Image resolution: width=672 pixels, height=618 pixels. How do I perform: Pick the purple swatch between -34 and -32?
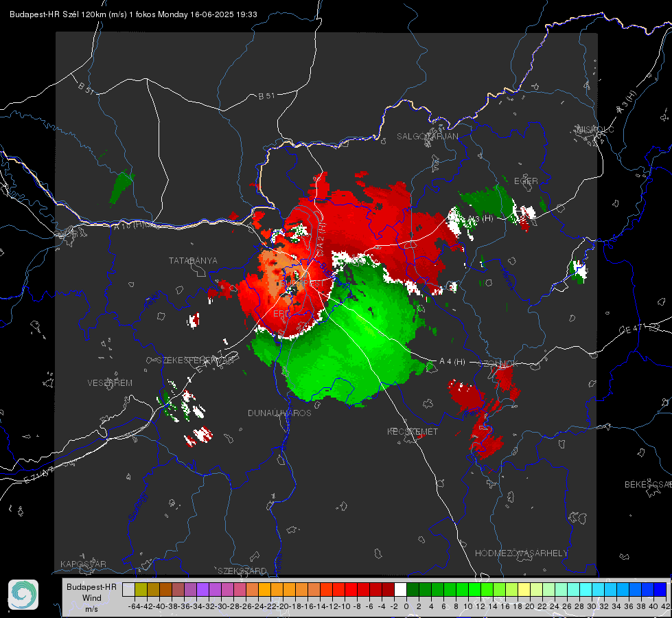(x=202, y=590)
